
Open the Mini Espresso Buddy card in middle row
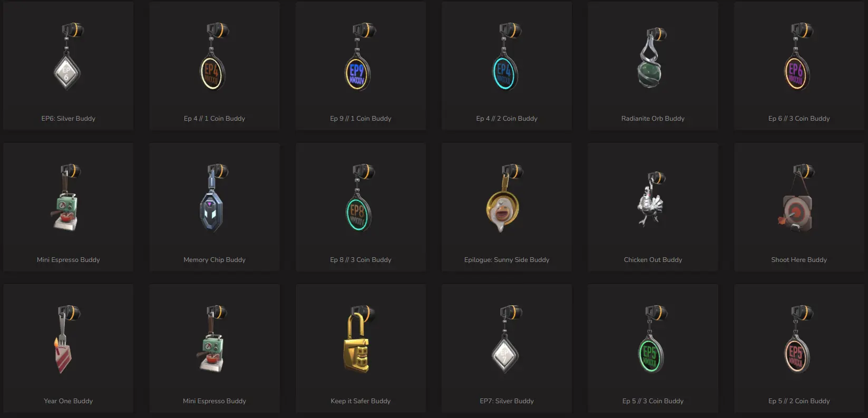click(69, 207)
